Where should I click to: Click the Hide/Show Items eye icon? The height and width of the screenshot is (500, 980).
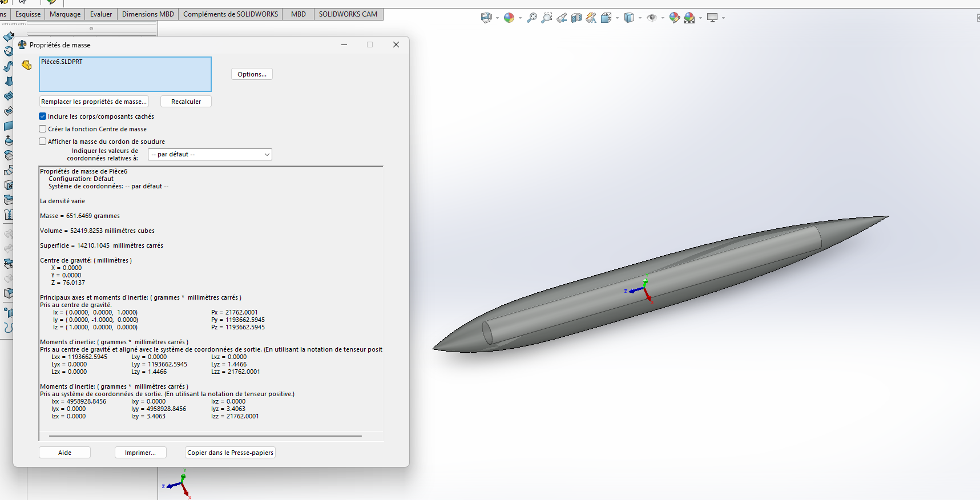coord(652,18)
